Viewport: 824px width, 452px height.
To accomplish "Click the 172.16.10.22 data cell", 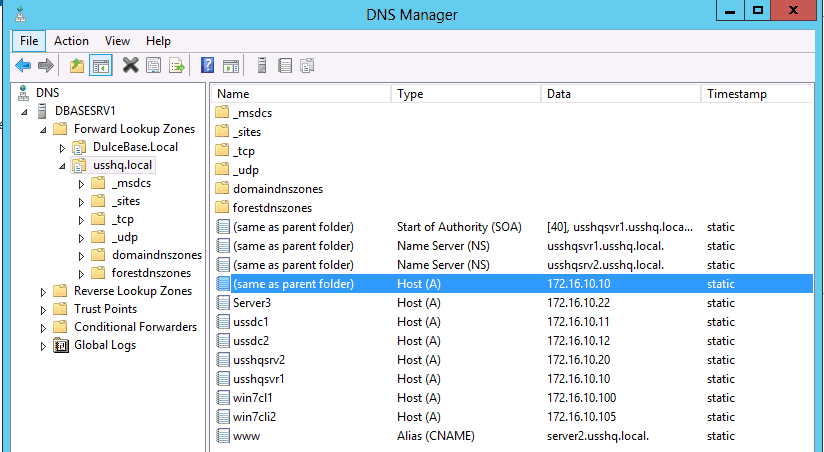I will [578, 303].
